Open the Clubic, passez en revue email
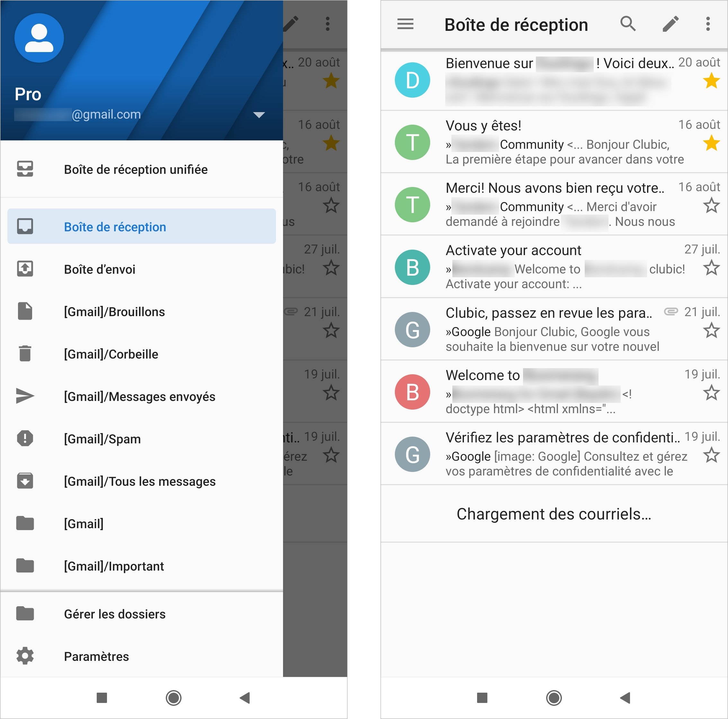Image resolution: width=728 pixels, height=719 pixels. point(554,329)
